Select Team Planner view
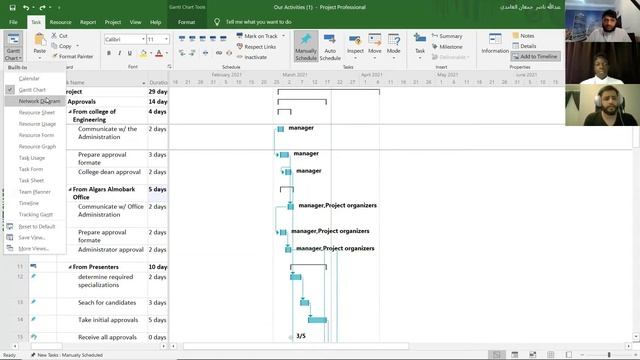Image resolution: width=640 pixels, height=360 pixels. [35, 191]
